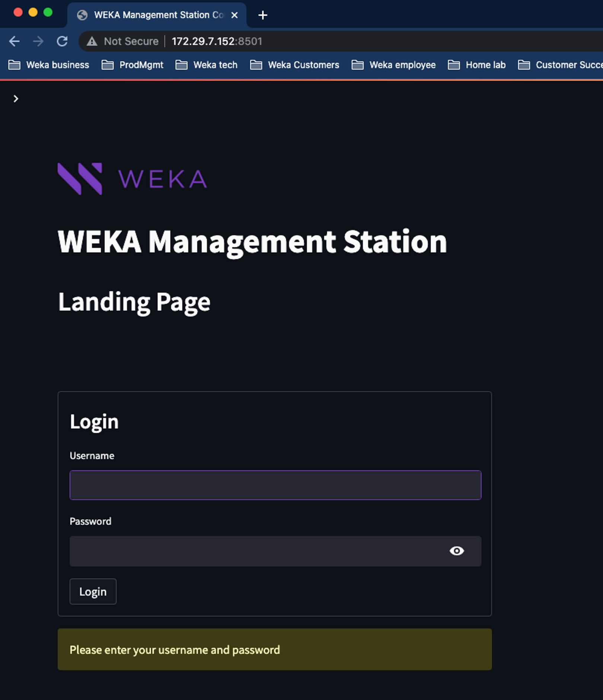Click into the Password field
This screenshot has height=700, width=603.
(257, 551)
